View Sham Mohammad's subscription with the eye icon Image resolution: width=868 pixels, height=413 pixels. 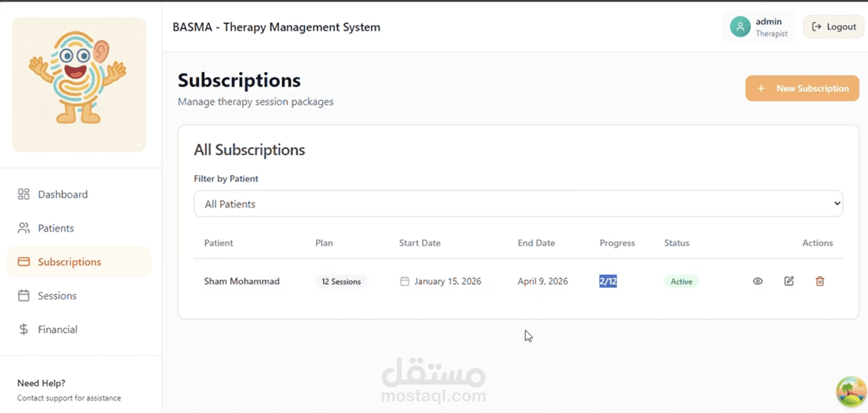pyautogui.click(x=757, y=281)
